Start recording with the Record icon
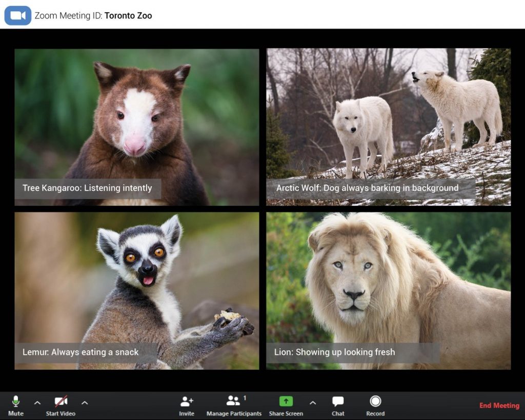This screenshot has height=420, width=525. 375,402
